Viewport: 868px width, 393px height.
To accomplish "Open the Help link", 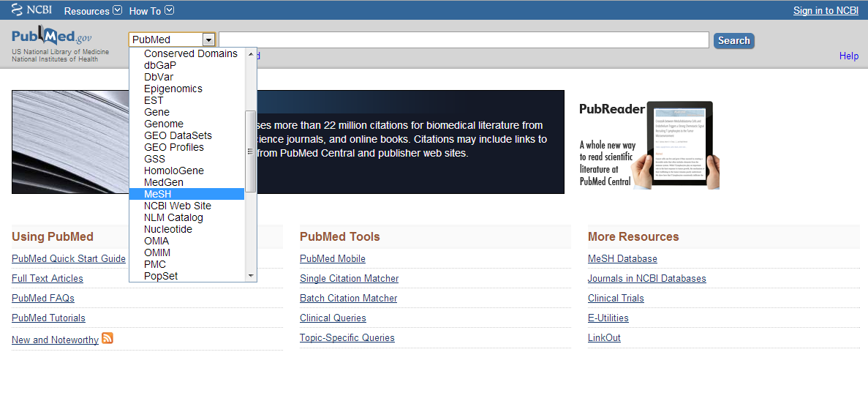I will [x=849, y=56].
